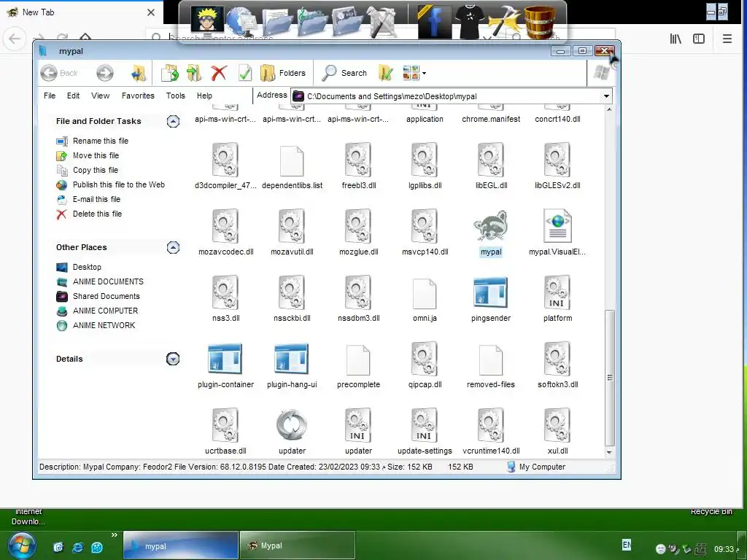
Task: Select the omni.ja file
Action: point(424,300)
